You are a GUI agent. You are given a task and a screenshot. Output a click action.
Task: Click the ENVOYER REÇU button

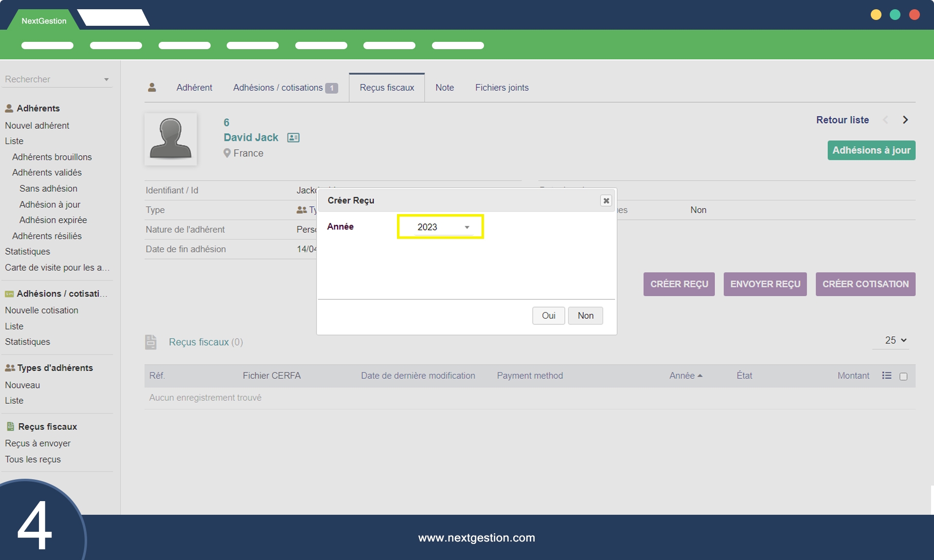pos(765,284)
